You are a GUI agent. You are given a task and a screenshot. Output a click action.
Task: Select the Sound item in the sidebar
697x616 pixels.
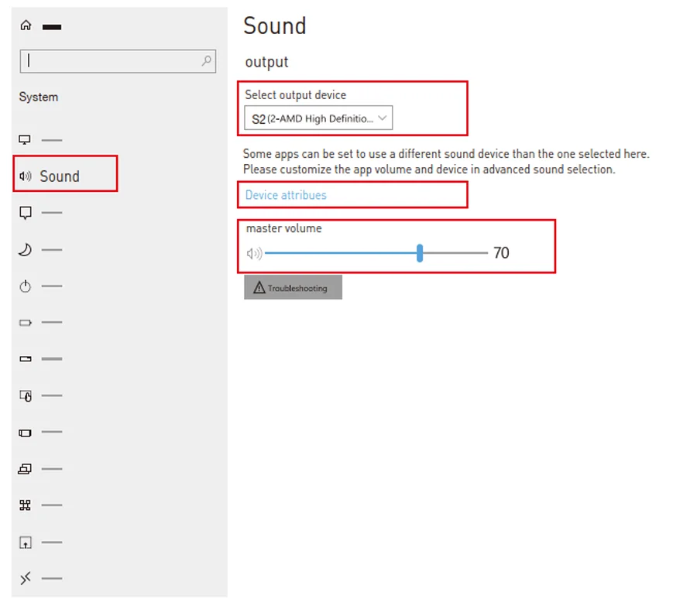tap(60, 176)
